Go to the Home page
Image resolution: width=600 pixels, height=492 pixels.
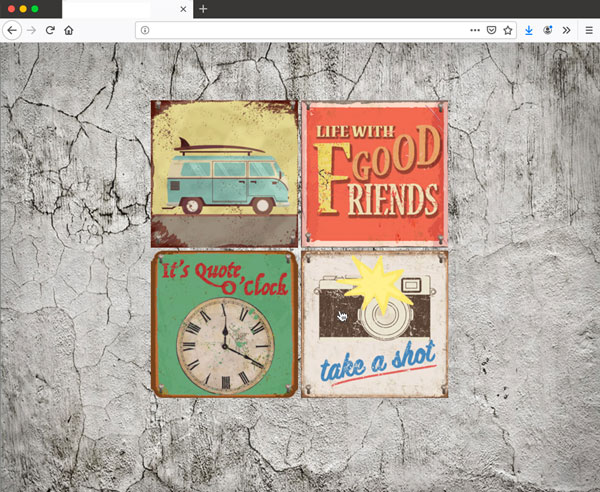coord(69,30)
